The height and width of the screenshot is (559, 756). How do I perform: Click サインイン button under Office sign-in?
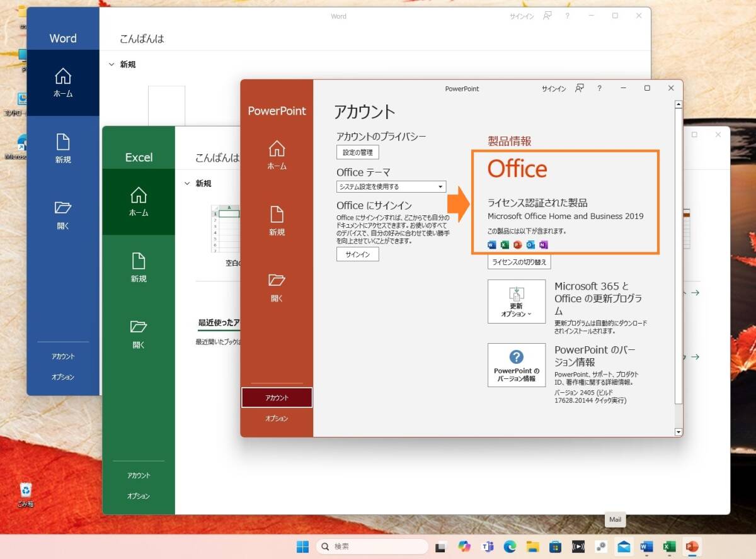(357, 254)
